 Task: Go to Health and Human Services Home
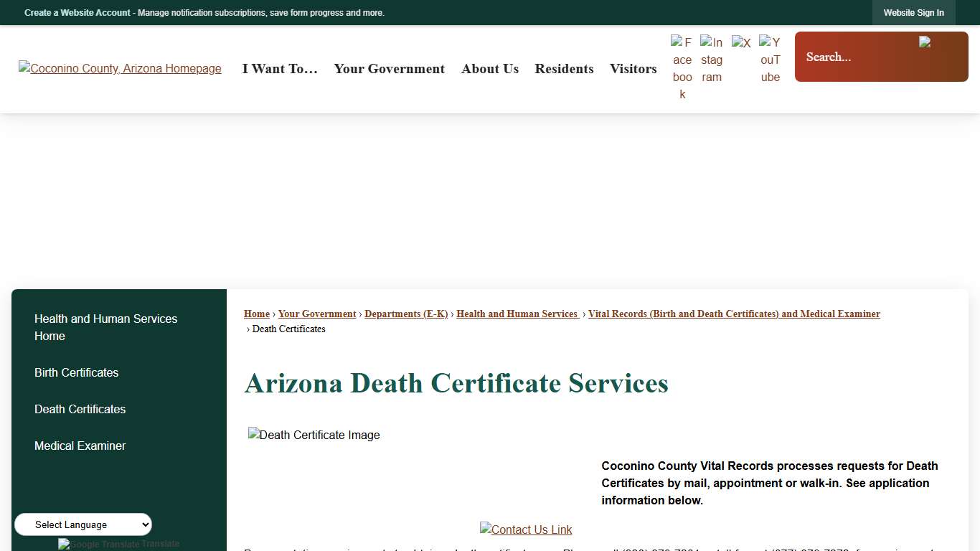105,327
